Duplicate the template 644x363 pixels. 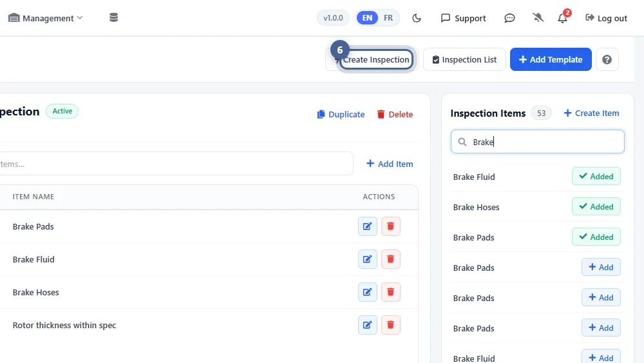point(341,114)
